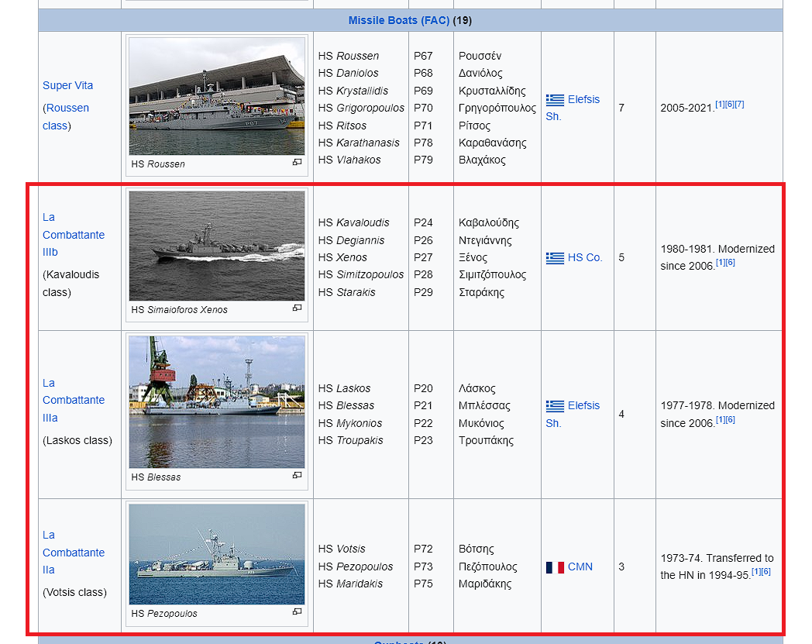Open the HS Blessas harbor photo

click(217, 402)
